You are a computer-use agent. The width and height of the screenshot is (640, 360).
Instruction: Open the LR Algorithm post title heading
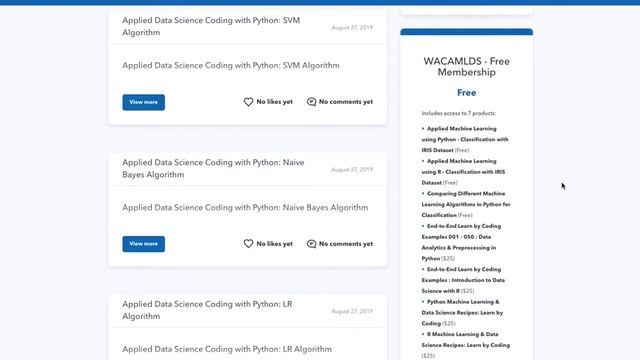[x=207, y=310]
